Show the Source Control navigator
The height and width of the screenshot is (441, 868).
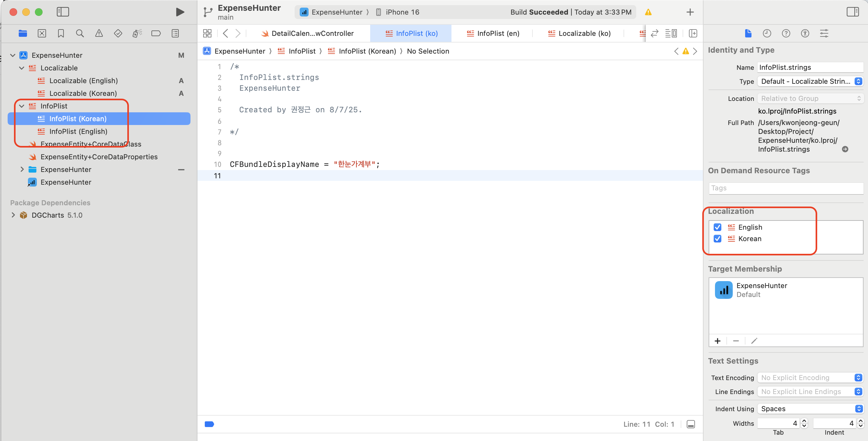[42, 33]
